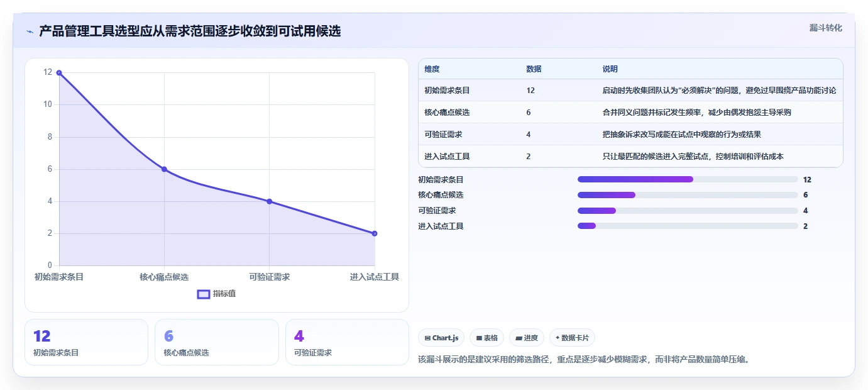Click the chart data point at 核心痛点候选

point(164,169)
